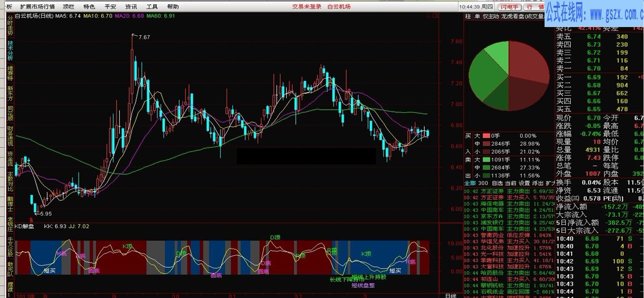Screen dimensions: 644x298
Task: Open the 帮助 menu
Action: click(173, 7)
